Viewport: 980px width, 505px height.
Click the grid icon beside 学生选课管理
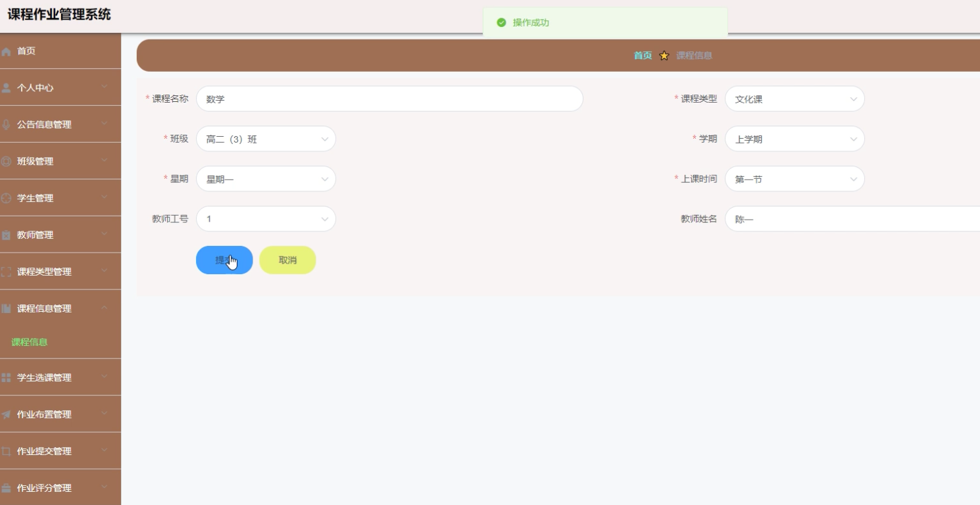click(x=7, y=378)
